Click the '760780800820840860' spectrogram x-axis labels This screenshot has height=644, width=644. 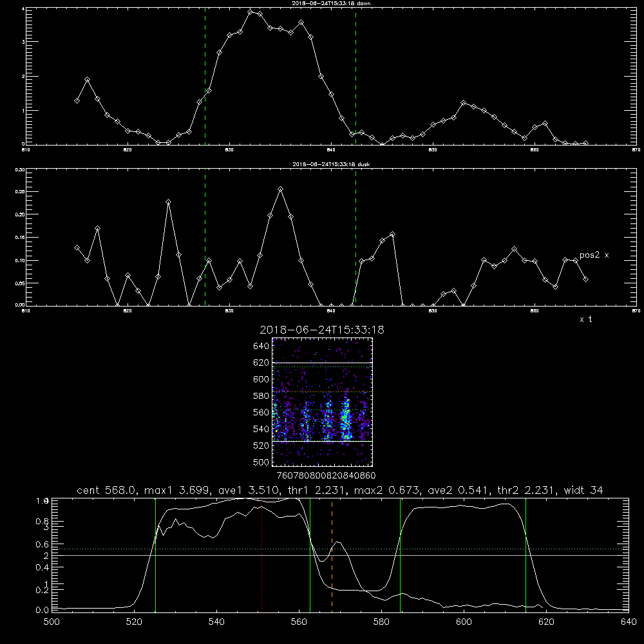327,476
